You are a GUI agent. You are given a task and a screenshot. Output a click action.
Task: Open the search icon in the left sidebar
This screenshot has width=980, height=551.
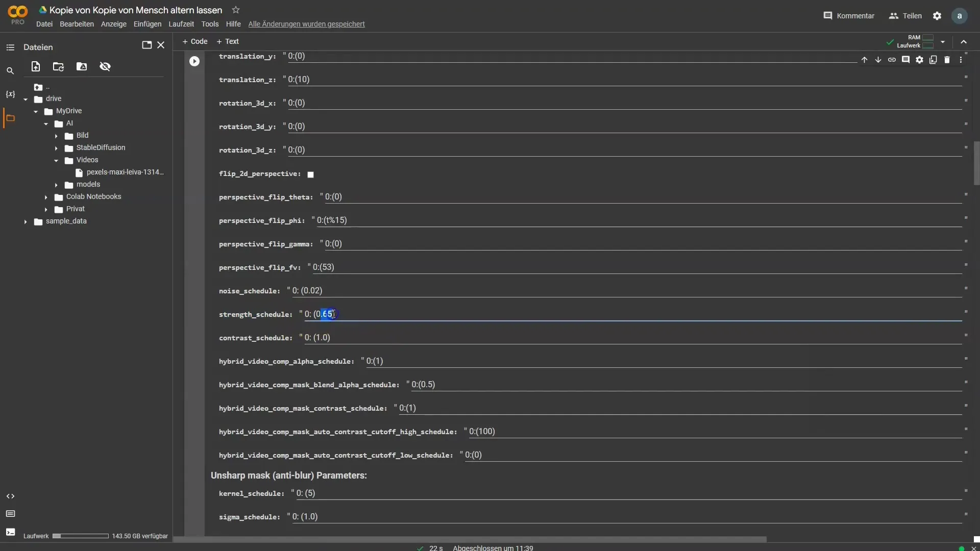10,71
